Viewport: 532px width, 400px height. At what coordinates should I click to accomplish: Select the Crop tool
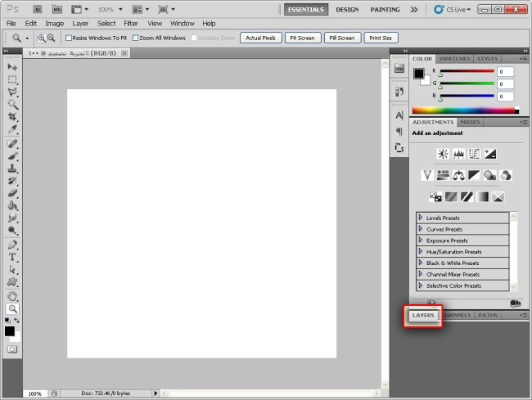pyautogui.click(x=12, y=117)
